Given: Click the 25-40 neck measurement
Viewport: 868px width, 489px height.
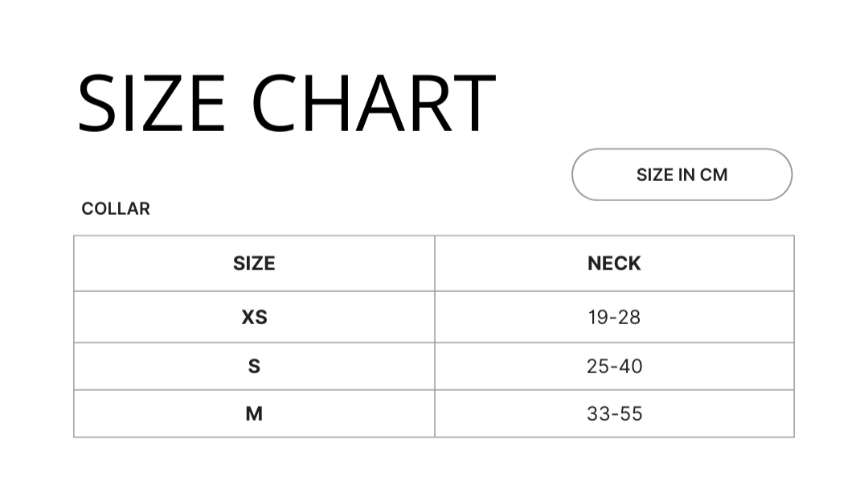Looking at the screenshot, I should [615, 366].
